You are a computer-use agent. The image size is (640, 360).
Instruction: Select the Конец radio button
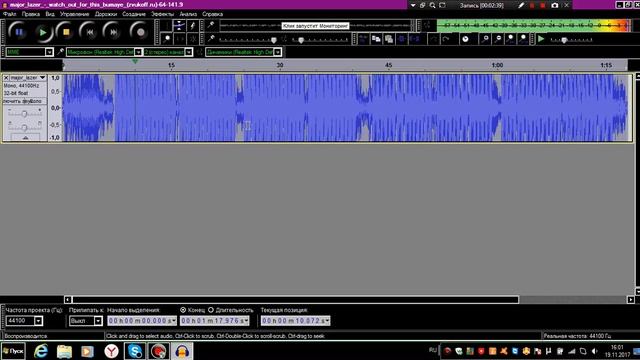click(183, 310)
